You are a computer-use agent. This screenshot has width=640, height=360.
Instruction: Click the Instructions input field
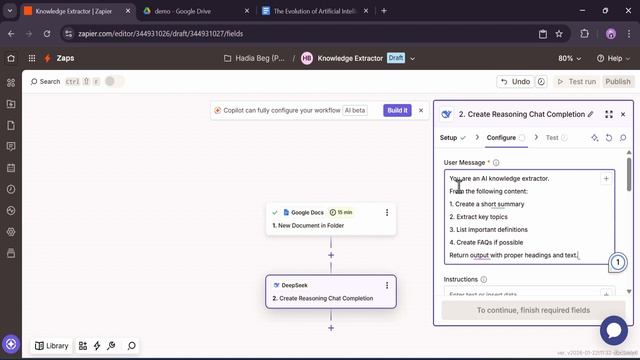coord(529,291)
